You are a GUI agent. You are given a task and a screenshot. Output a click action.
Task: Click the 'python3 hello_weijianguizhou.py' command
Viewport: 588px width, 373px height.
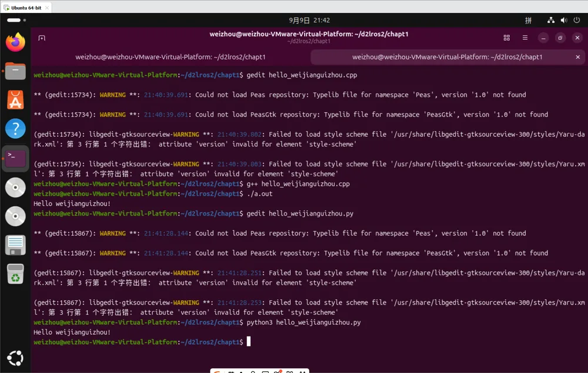(x=304, y=322)
